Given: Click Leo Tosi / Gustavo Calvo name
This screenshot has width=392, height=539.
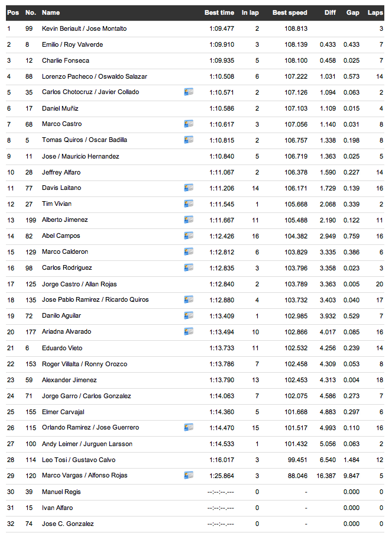Looking at the screenshot, I should coord(79,460).
